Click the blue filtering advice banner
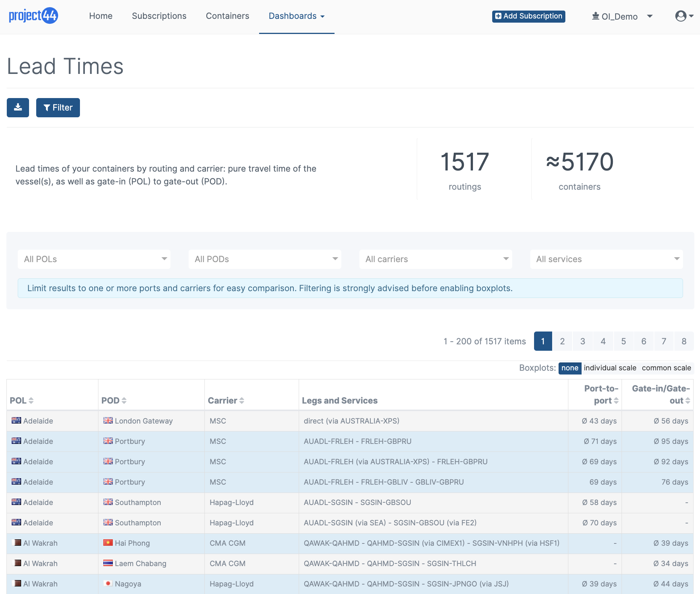700x594 pixels. 350,288
